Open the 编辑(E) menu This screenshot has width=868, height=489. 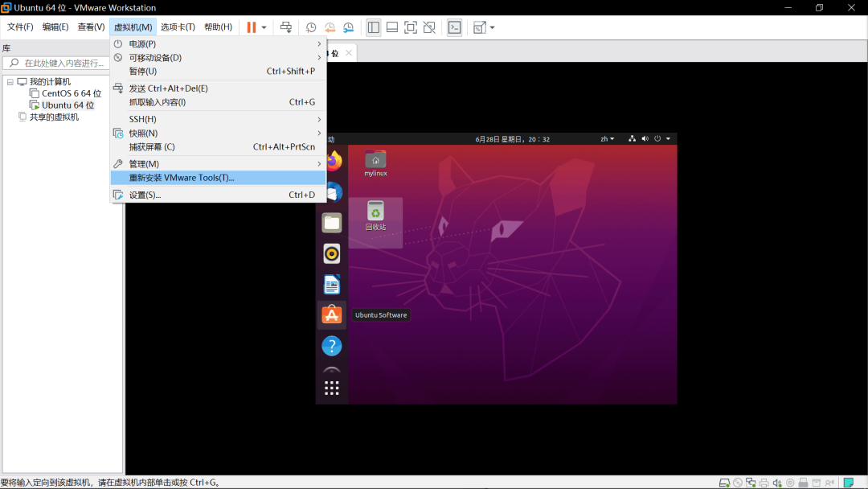click(x=55, y=27)
